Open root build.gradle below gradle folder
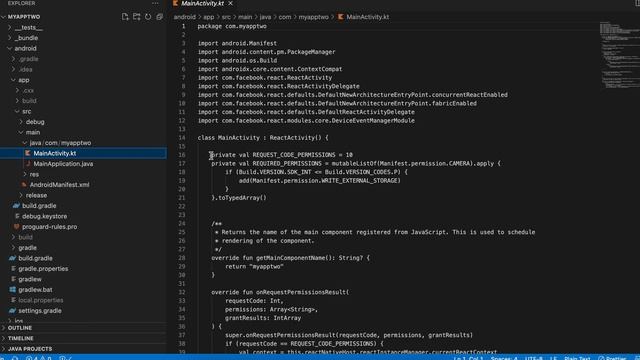This screenshot has height=360, width=640. pos(35,258)
